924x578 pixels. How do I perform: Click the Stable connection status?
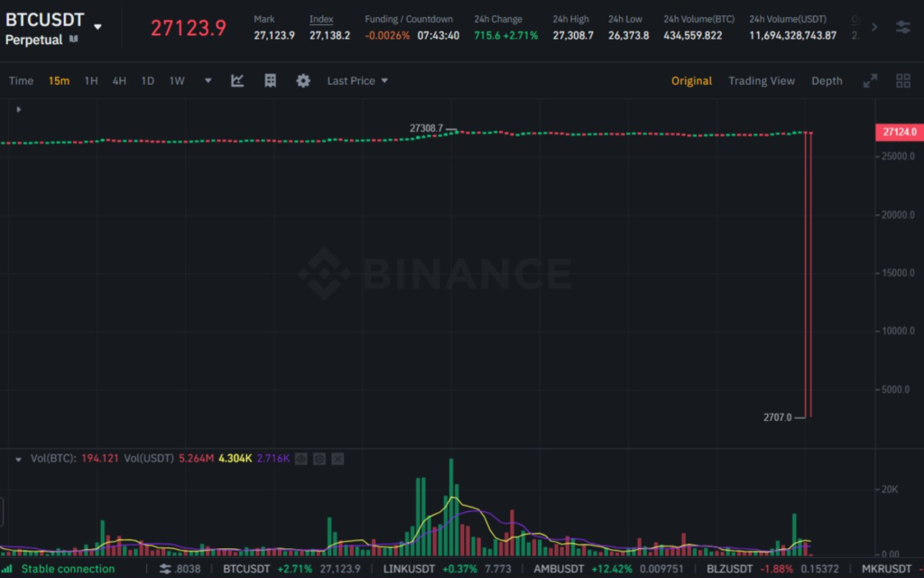coord(69,569)
